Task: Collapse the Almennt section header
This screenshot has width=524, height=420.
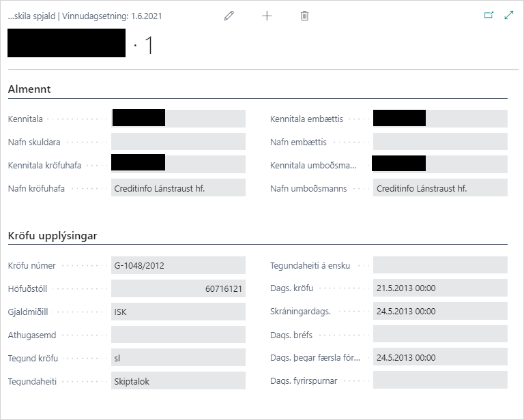Action: pyautogui.click(x=29, y=89)
